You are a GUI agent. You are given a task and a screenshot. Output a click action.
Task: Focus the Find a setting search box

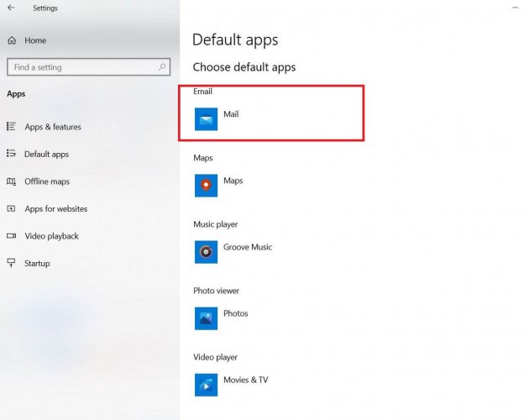coord(88,67)
